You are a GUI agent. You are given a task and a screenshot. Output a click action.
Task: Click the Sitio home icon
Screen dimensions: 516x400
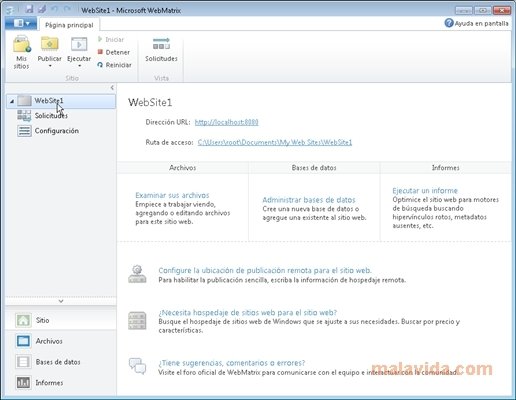pos(23,320)
